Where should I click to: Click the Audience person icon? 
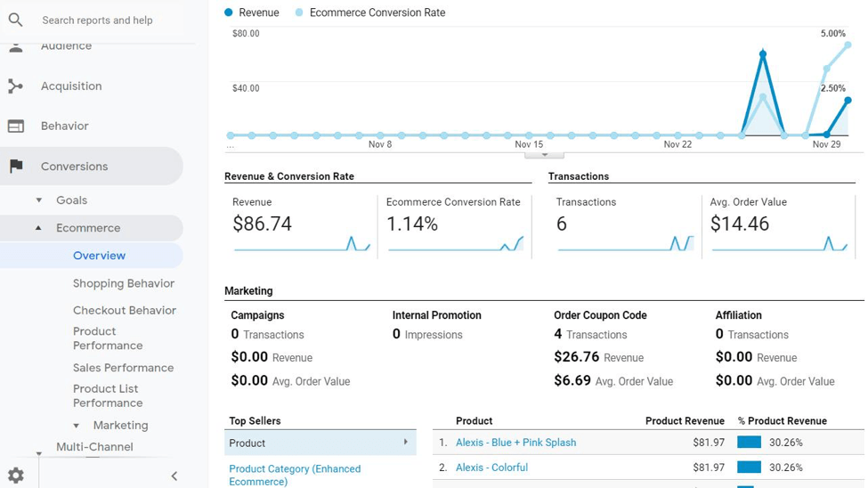coord(15,46)
